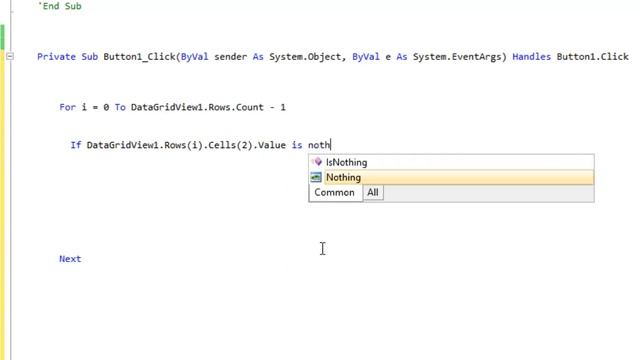Click 'System.EventArgs' in the declaration
This screenshot has width=640, height=360.
point(457,57)
